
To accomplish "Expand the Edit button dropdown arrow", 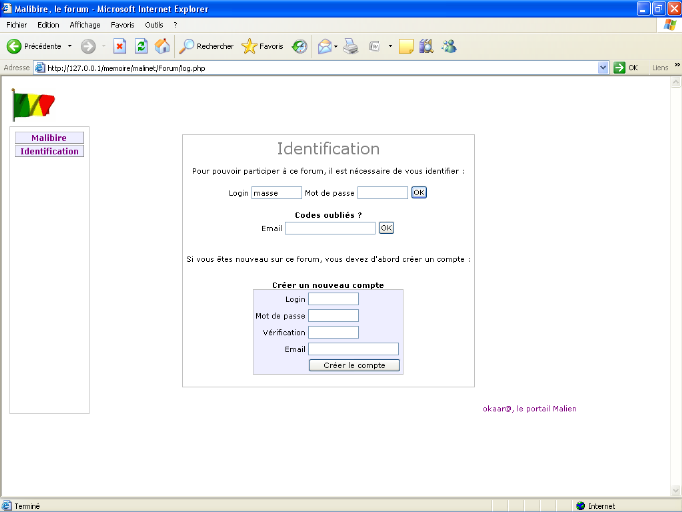I will point(390,46).
